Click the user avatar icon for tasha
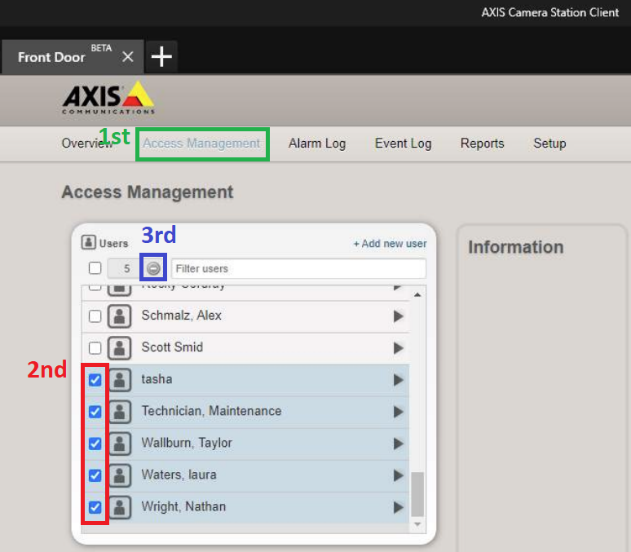The image size is (631, 552). click(120, 380)
